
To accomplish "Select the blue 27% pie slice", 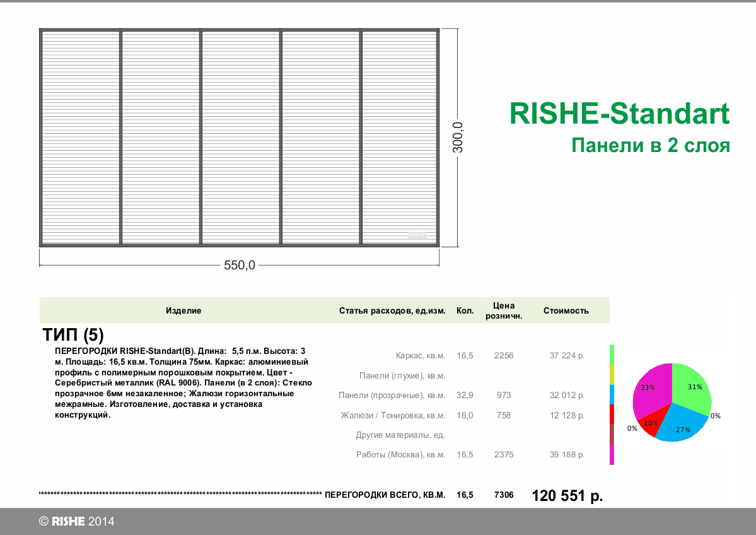I will (681, 425).
